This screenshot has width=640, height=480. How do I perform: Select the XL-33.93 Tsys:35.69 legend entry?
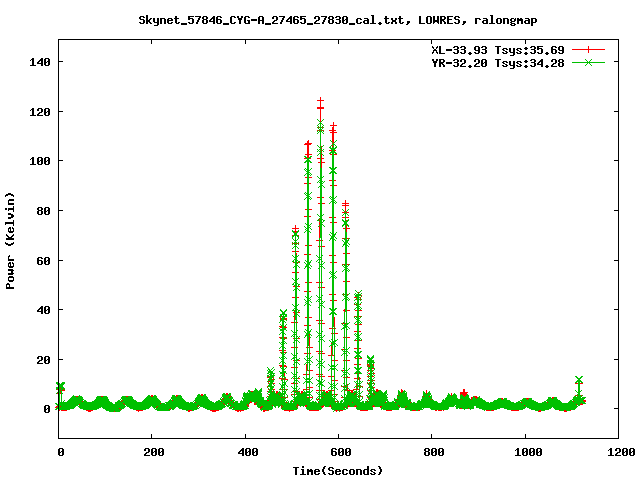[x=498, y=50]
